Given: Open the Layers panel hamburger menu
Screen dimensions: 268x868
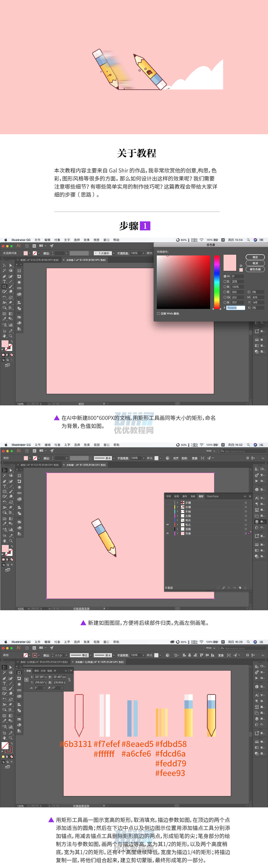Looking at the screenshot, I should point(250,496).
